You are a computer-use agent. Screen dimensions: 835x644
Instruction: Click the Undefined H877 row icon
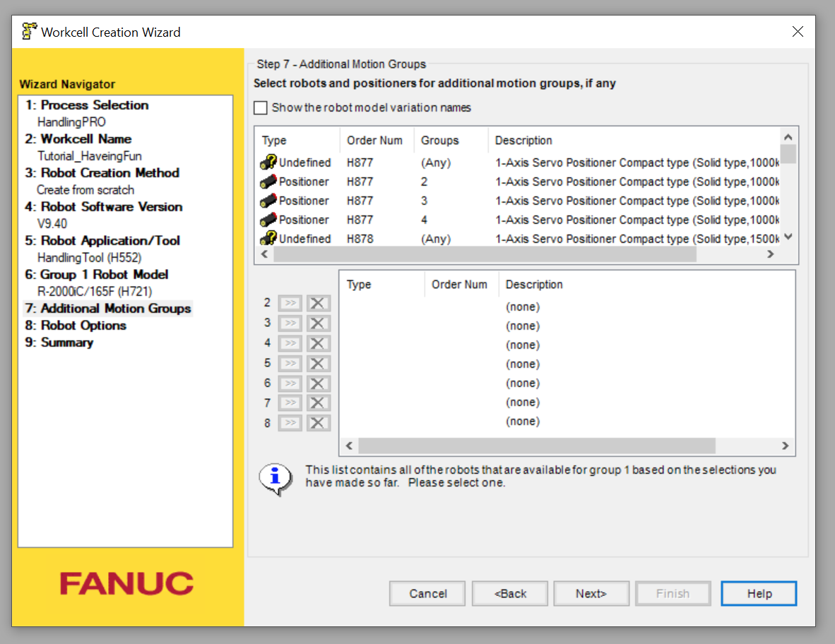pyautogui.click(x=268, y=162)
